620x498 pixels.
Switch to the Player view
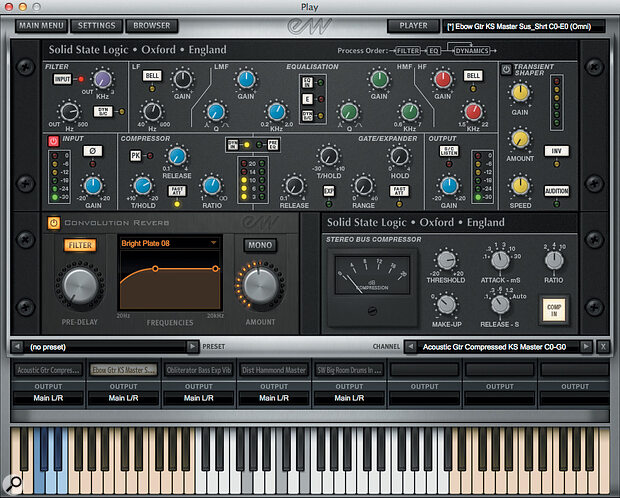point(413,26)
